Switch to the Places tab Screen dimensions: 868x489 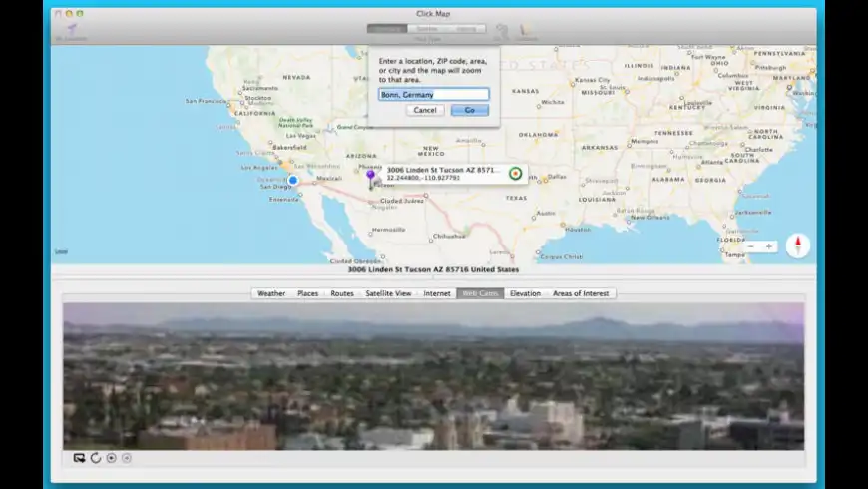[307, 293]
